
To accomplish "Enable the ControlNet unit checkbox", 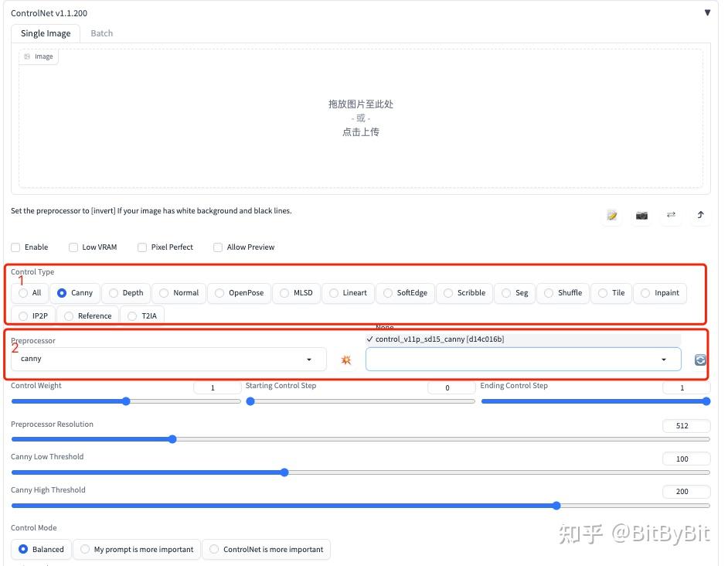I will click(15, 247).
